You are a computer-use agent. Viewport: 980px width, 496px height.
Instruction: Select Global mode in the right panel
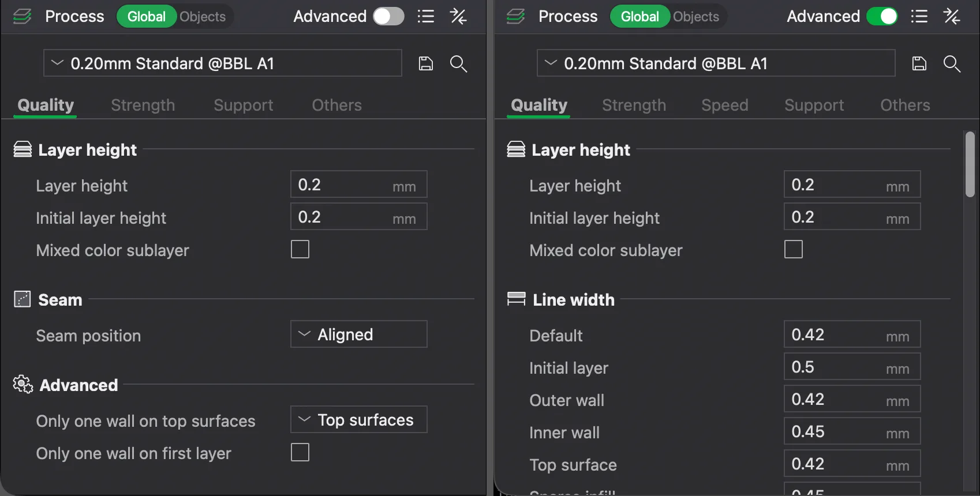point(640,16)
